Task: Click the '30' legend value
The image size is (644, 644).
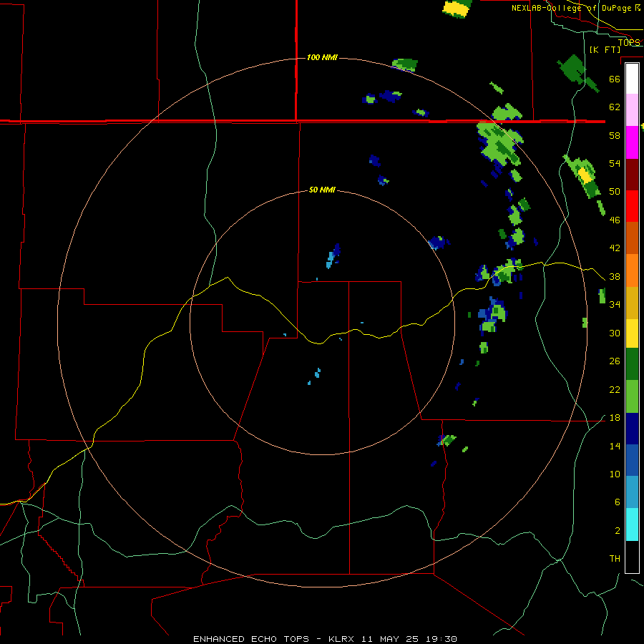Action: tap(615, 333)
